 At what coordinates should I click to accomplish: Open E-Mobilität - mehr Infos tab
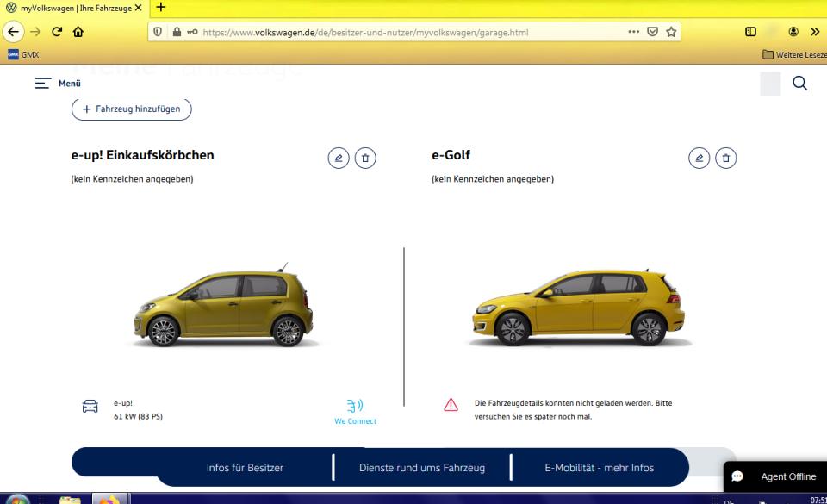click(600, 468)
